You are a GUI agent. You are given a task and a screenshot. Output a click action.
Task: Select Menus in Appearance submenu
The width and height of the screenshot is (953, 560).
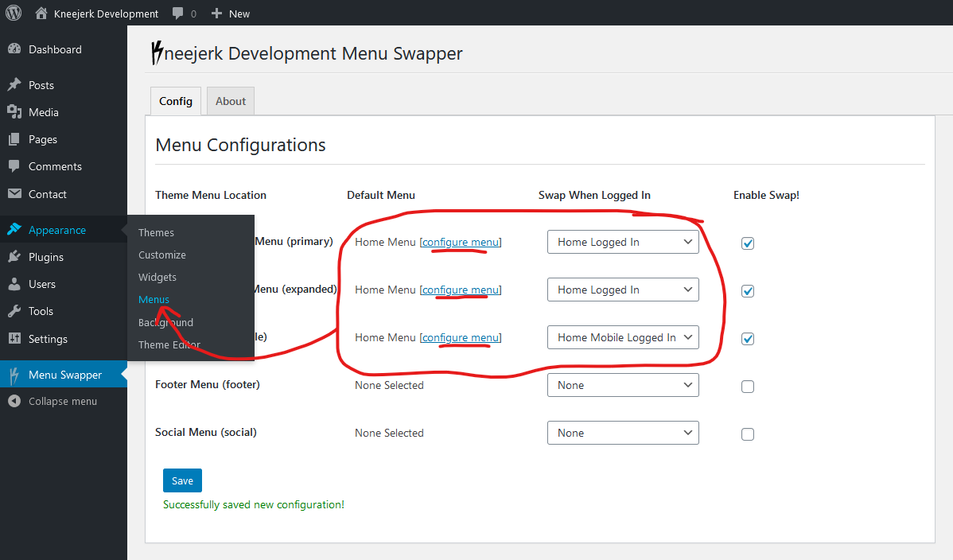click(x=154, y=300)
